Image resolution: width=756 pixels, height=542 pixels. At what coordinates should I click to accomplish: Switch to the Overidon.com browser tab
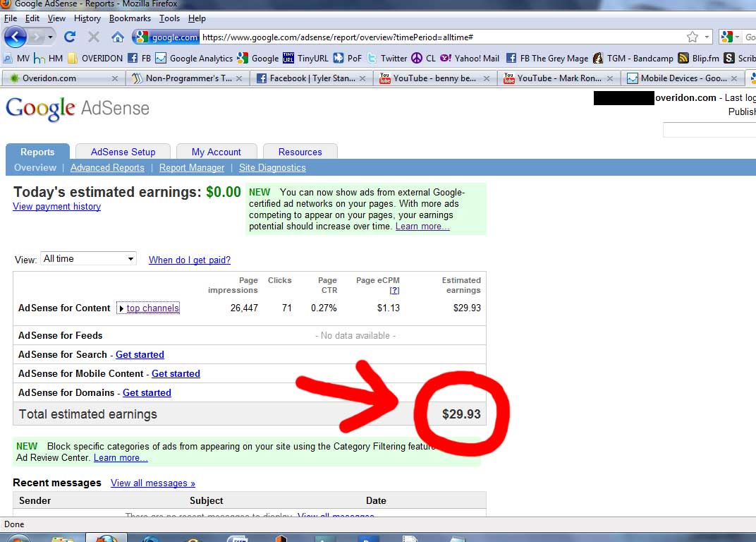click(63, 78)
